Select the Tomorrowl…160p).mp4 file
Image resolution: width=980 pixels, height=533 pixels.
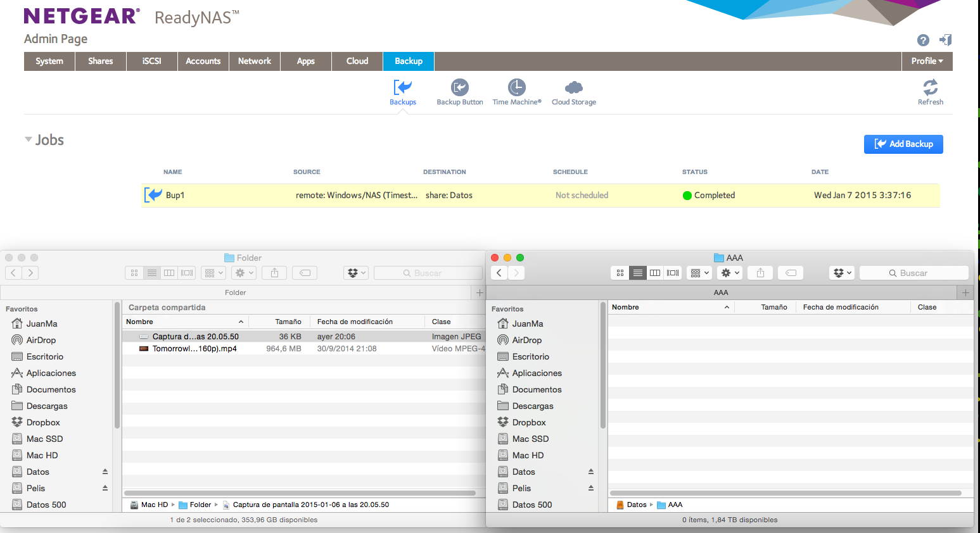[304, 349]
